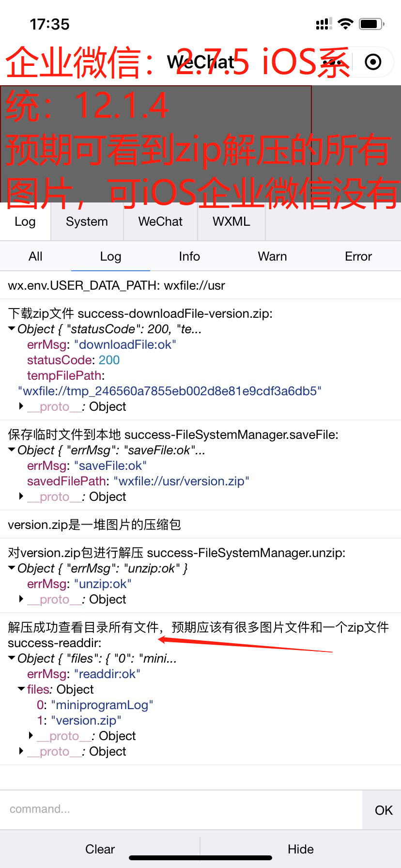Select the WeChat panel tab
This screenshot has height=868, width=401.
[160, 221]
